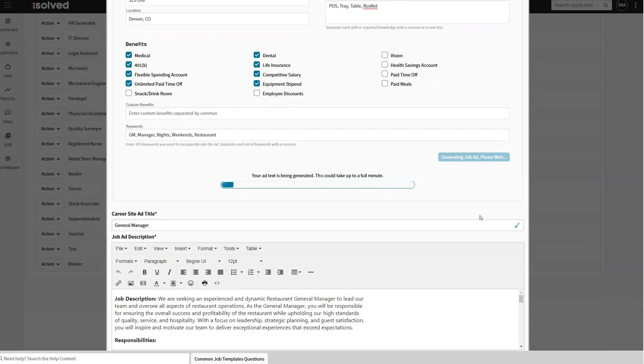
Task: Open the Insert menu in editor
Action: [182, 248]
